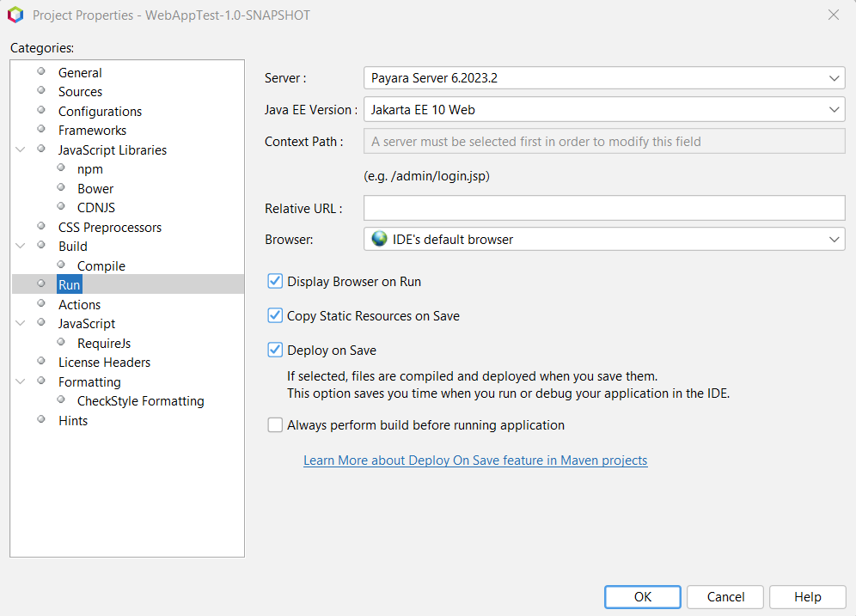Click the npm category icon

point(60,168)
